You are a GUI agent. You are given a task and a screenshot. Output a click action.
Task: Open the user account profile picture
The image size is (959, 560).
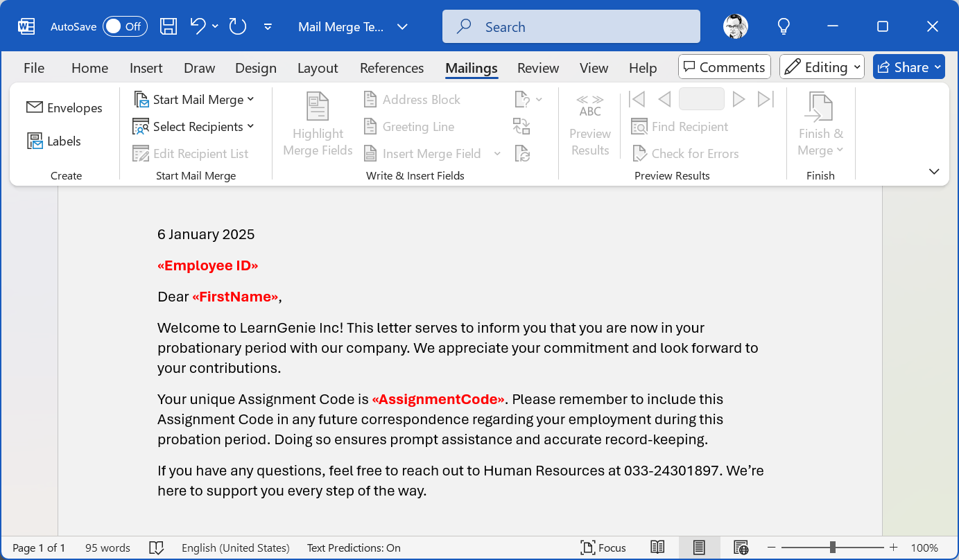tap(735, 26)
